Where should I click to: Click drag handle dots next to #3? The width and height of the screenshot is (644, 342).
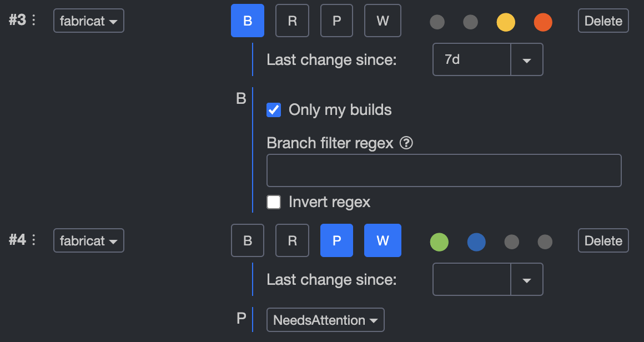coord(34,21)
